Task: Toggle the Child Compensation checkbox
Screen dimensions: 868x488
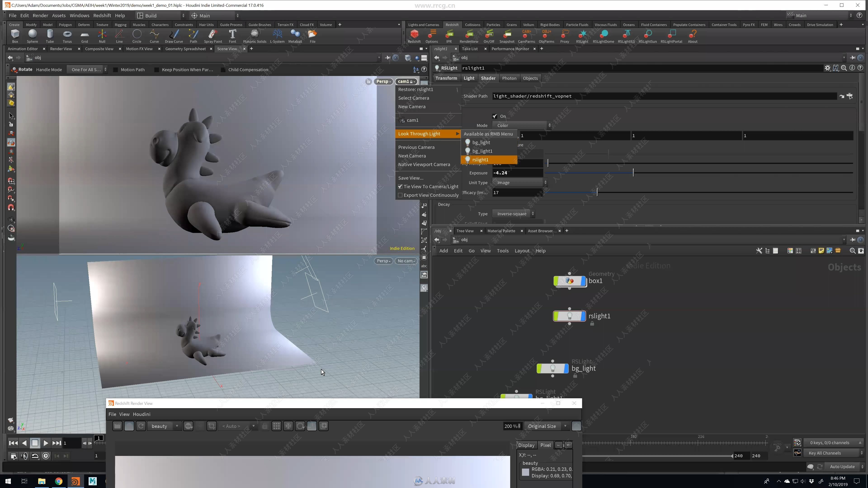Action: [223, 70]
